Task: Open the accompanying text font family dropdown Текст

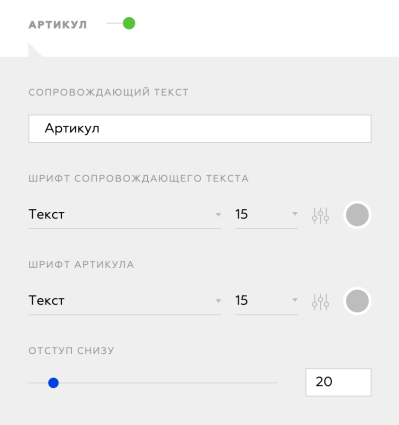Action: point(125,215)
